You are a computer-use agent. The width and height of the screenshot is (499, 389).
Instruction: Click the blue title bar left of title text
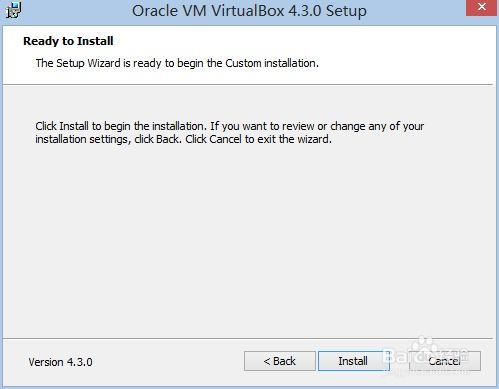pyautogui.click(x=73, y=11)
